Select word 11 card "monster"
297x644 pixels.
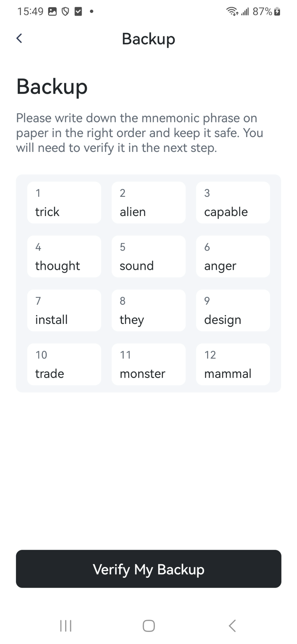click(148, 364)
